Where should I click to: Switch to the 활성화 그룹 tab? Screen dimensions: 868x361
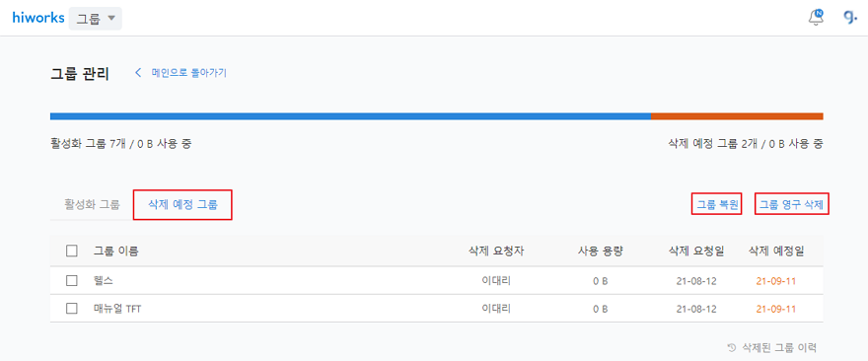pos(92,204)
